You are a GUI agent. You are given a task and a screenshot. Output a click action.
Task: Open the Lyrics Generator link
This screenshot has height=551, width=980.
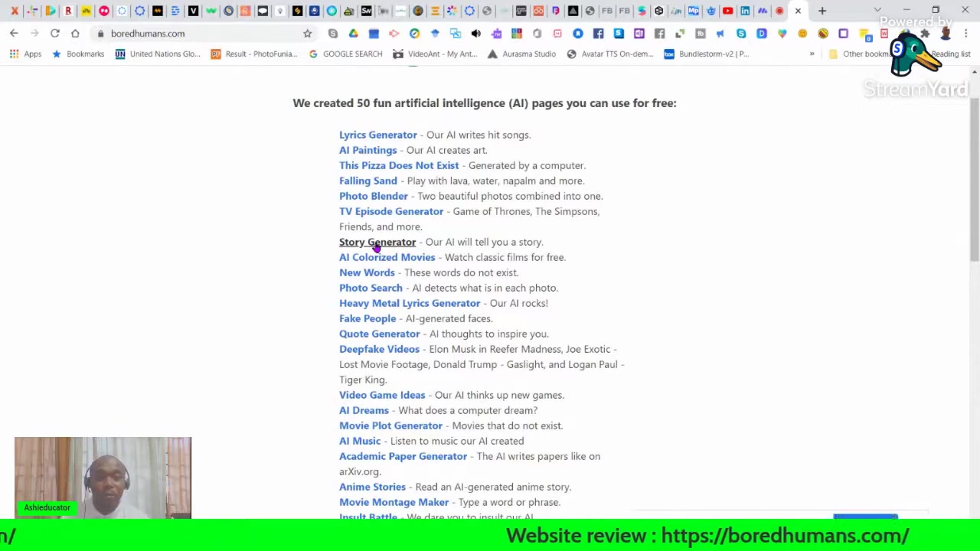click(377, 135)
